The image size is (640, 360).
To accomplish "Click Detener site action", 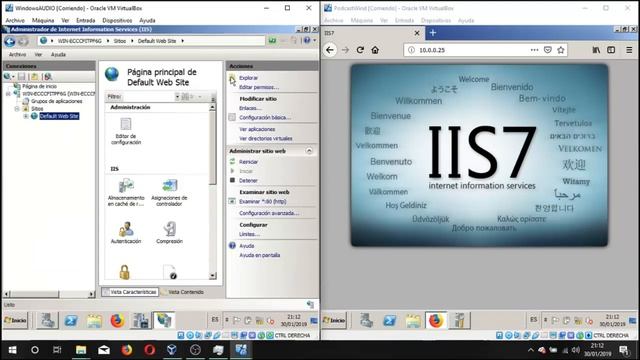I will [248, 180].
